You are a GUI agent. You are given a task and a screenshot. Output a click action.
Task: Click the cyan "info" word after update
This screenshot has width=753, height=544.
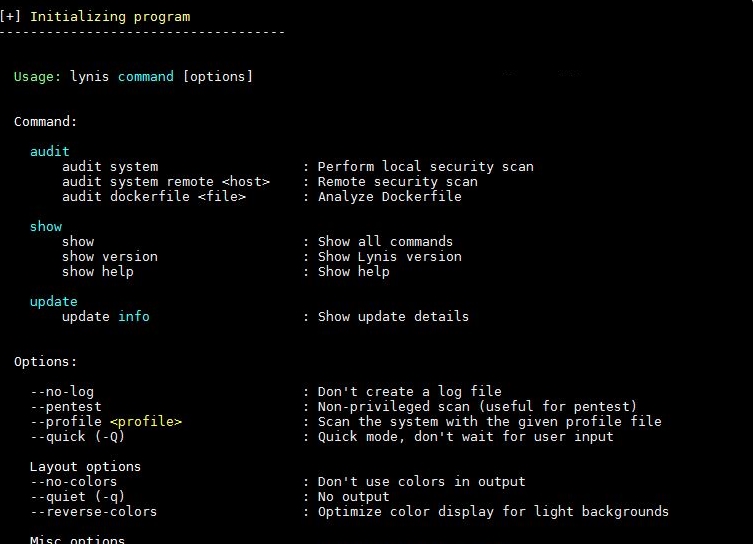134,316
